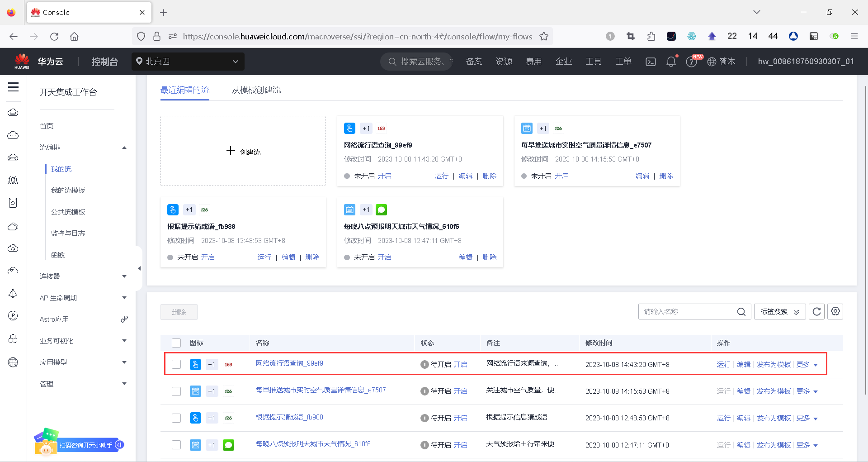Image resolution: width=868 pixels, height=462 pixels.
Task: Click the search icon in name filter
Action: coord(741,312)
